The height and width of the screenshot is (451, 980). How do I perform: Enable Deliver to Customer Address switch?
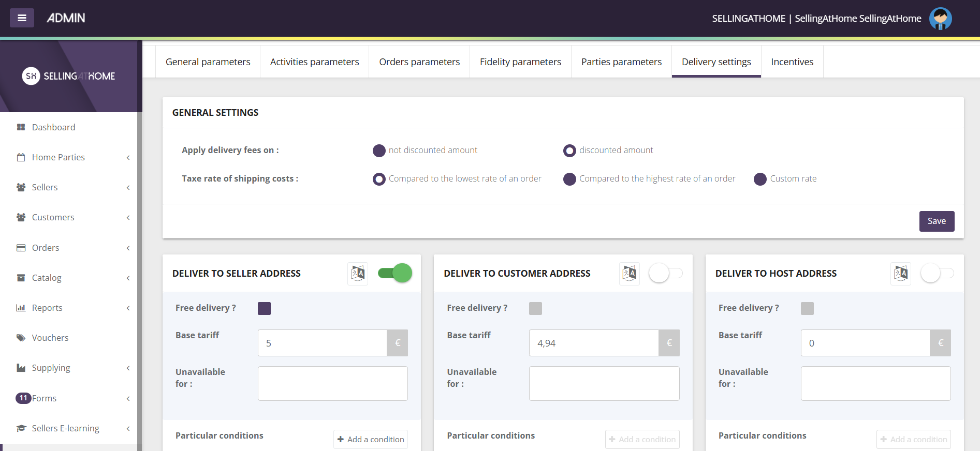tap(666, 273)
